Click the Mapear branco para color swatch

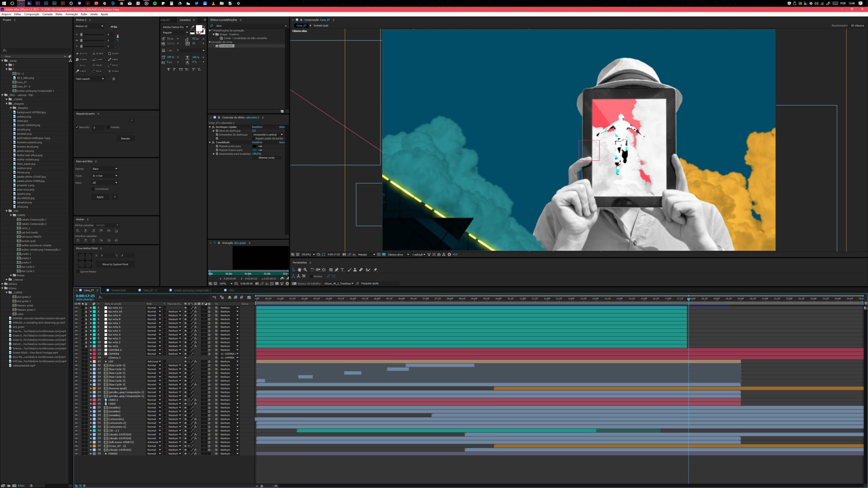coord(255,150)
